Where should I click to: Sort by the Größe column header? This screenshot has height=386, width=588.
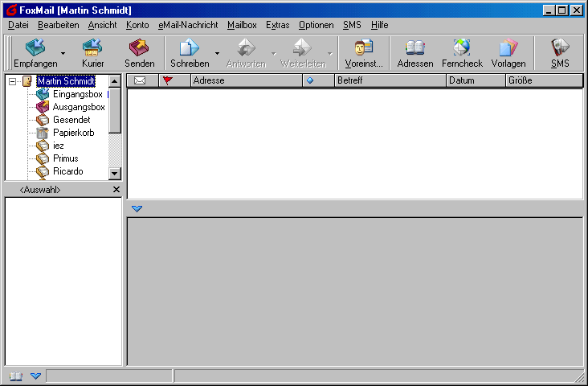click(544, 80)
